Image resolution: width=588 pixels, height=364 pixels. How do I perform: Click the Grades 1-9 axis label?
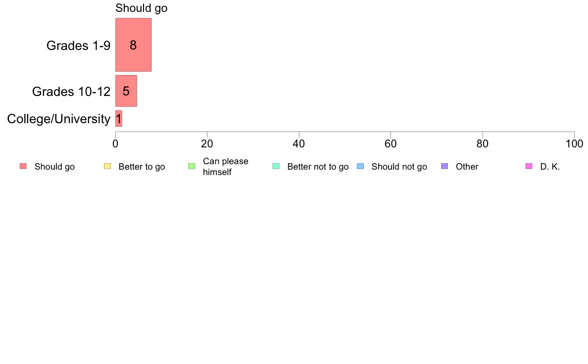click(x=78, y=45)
